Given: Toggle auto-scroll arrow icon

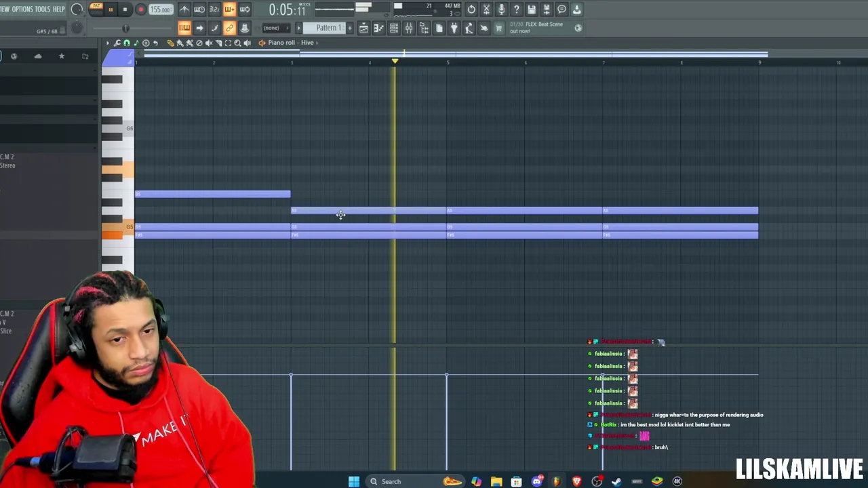Looking at the screenshot, I should [x=199, y=28].
